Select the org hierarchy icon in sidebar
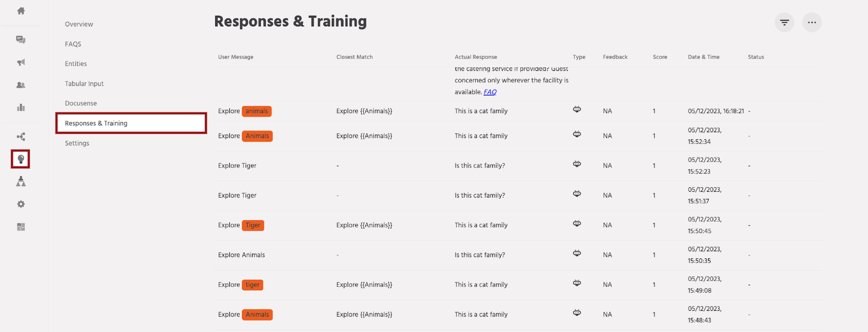This screenshot has width=868, height=332. click(x=21, y=181)
